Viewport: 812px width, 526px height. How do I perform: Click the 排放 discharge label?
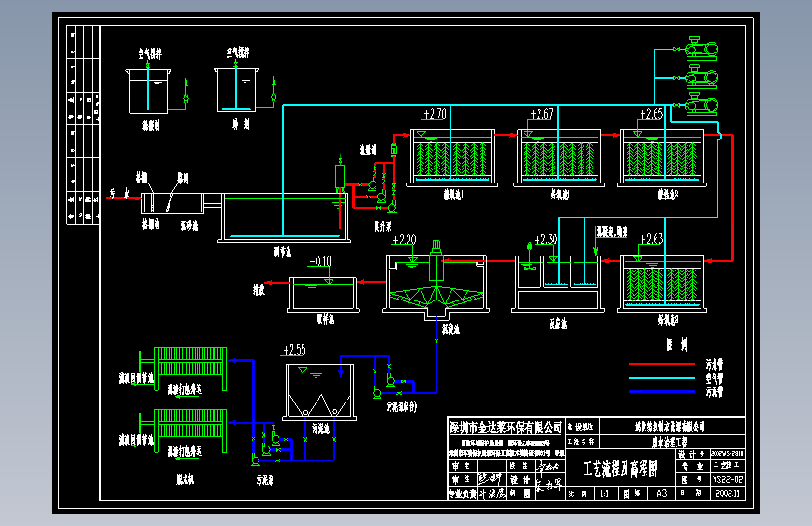pos(258,289)
